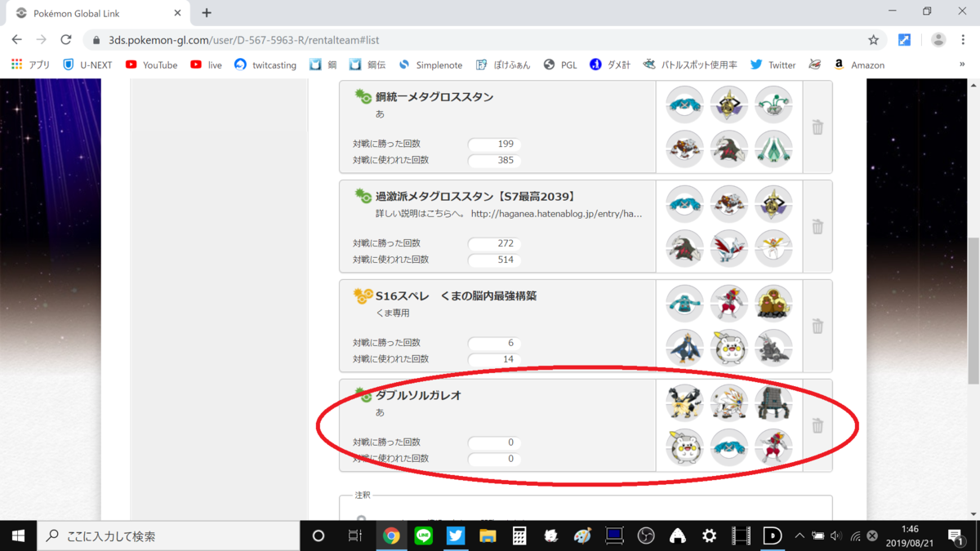
Task: Open the Amazon bookmark
Action: tap(858, 64)
